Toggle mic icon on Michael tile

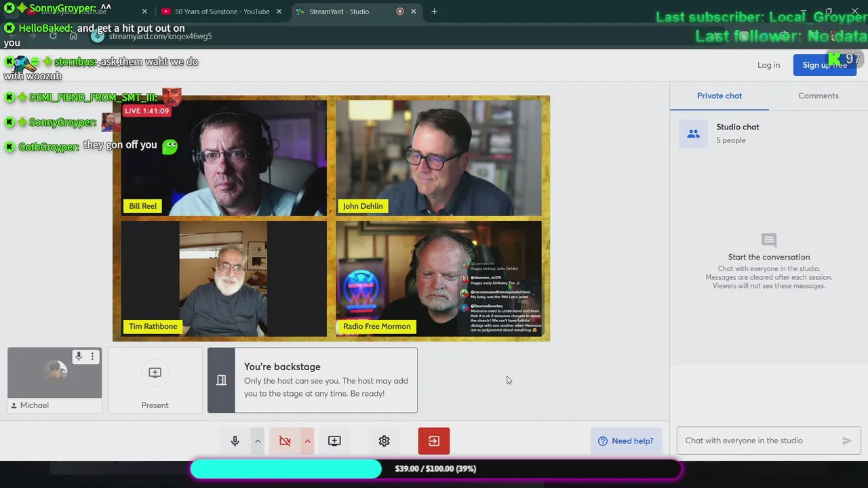point(79,357)
